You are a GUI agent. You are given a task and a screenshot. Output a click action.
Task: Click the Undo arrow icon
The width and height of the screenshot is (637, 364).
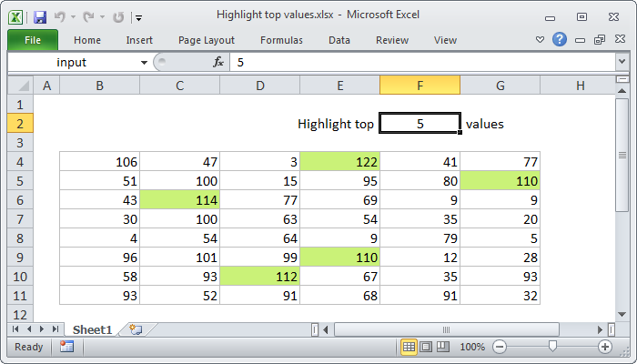(x=60, y=16)
